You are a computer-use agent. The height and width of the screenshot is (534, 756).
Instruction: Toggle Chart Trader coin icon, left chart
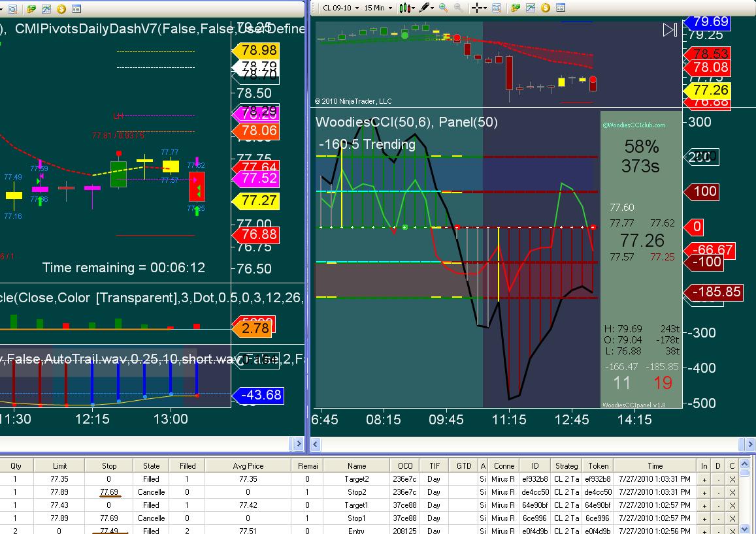tap(61, 8)
